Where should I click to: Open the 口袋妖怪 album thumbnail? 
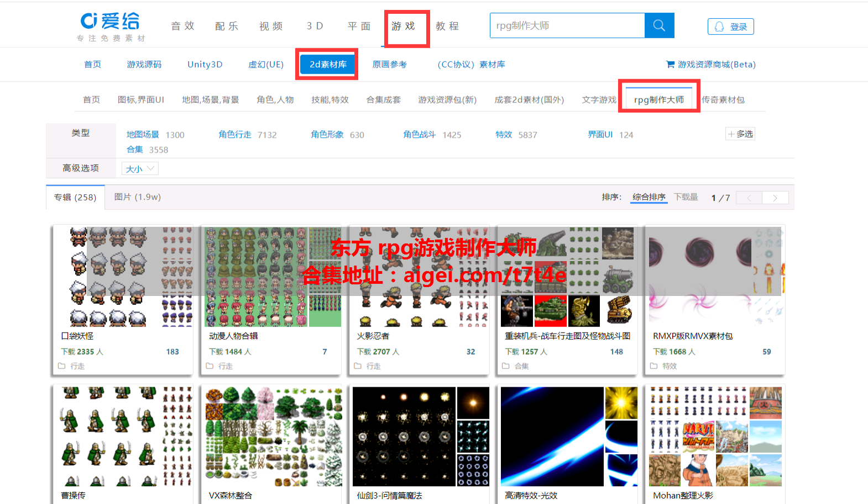pyautogui.click(x=123, y=277)
